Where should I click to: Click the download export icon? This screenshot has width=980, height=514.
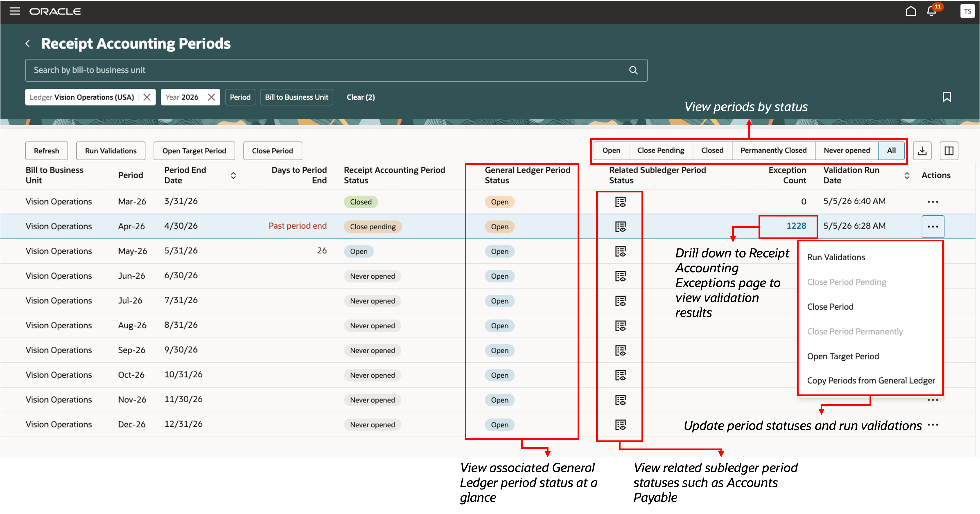coord(922,151)
